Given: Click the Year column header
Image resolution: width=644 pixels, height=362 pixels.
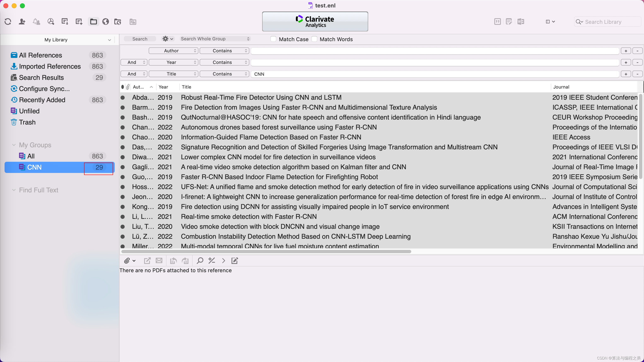Looking at the screenshot, I should 163,87.
